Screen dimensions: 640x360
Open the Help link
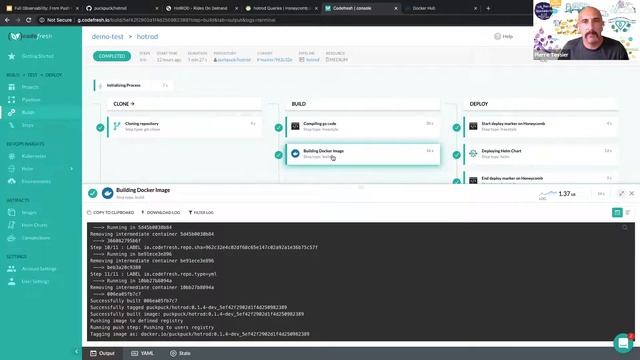click(504, 36)
